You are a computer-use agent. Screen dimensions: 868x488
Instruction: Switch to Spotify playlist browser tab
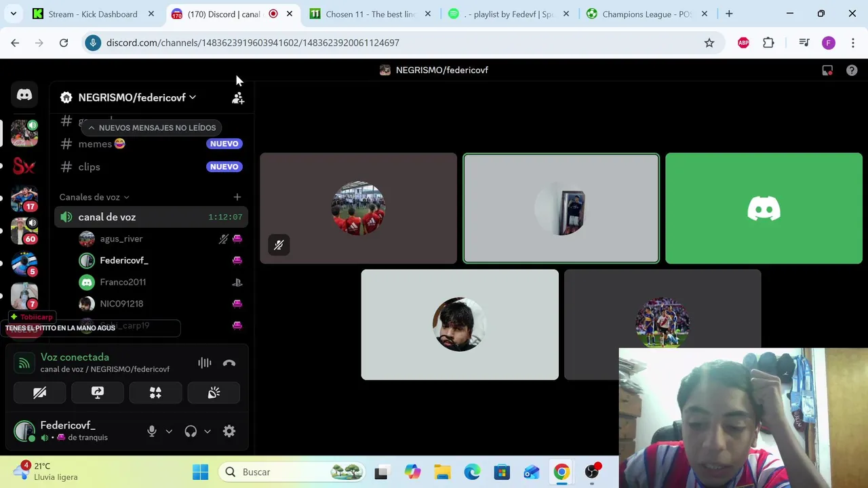[509, 14]
